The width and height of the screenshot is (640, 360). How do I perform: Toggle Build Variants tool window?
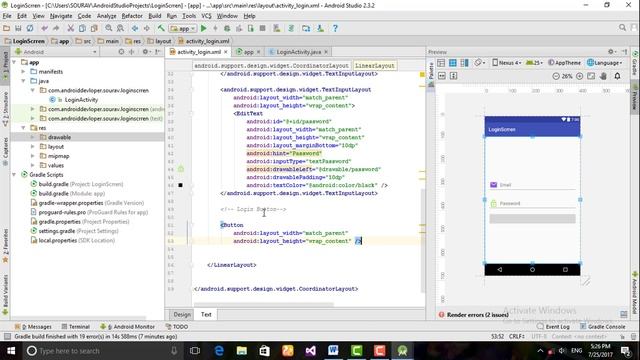5,295
